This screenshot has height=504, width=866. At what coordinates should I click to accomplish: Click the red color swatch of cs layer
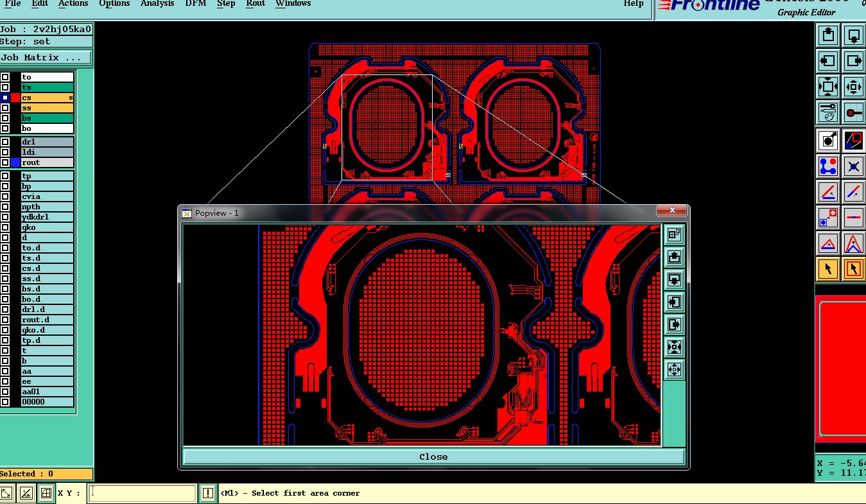tap(15, 98)
